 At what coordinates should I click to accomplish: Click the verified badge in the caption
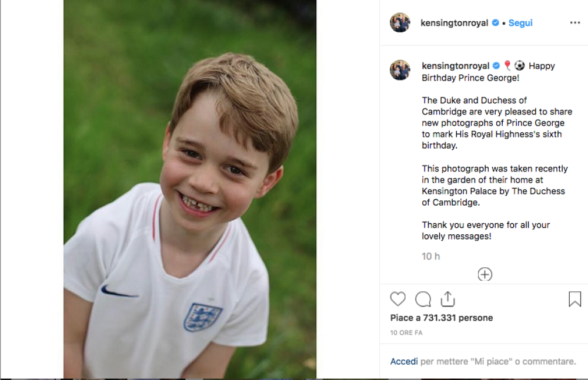tap(496, 66)
